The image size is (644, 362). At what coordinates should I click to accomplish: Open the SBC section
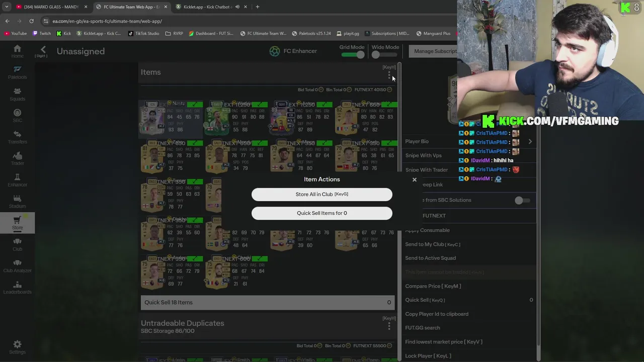coord(17,116)
